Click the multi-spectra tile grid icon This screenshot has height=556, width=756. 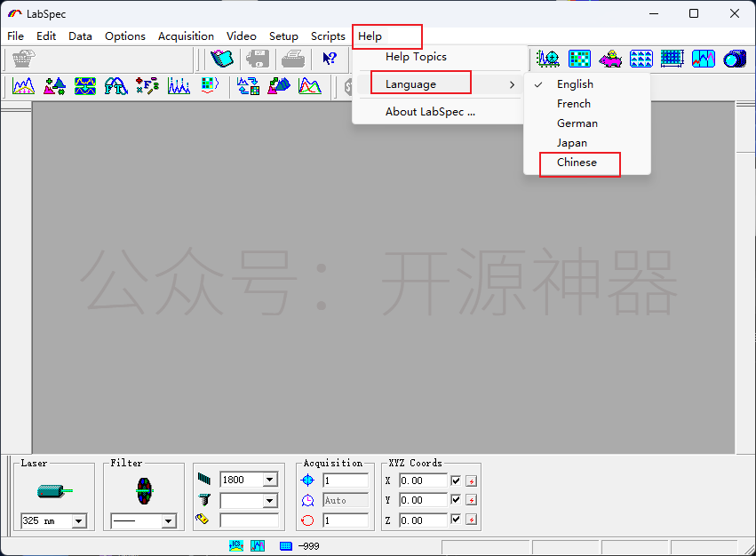[641, 59]
